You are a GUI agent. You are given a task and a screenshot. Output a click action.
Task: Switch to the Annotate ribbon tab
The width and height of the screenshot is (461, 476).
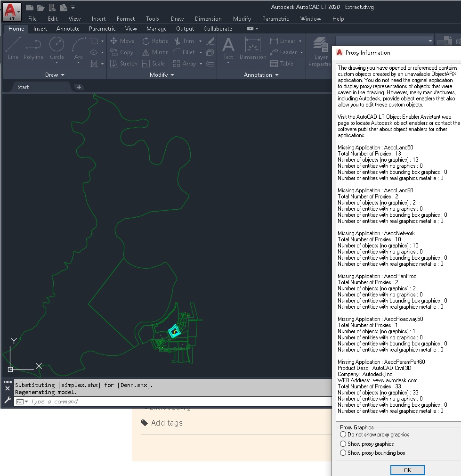68,29
